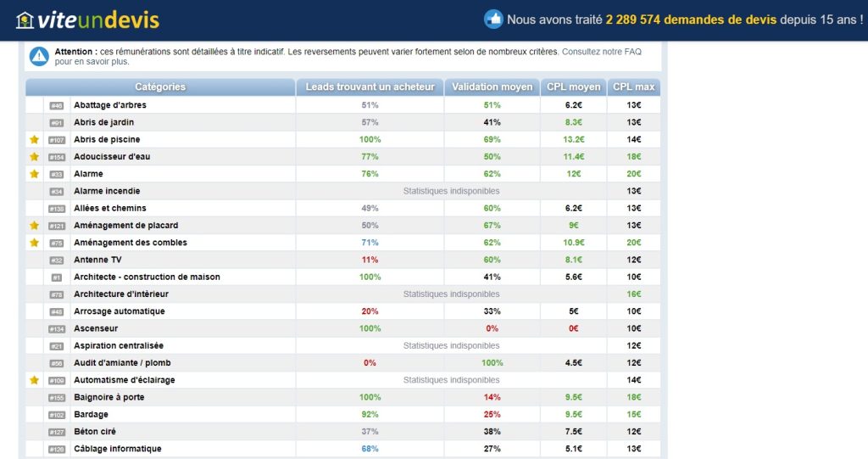
Task: Select the Abris de jardin category name
Action: 104,122
